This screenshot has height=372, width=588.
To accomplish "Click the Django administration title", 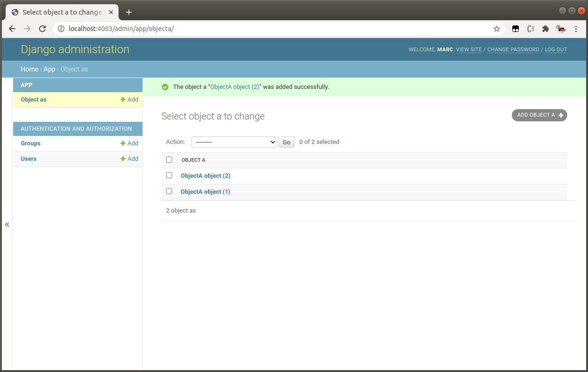I will pyautogui.click(x=75, y=49).
